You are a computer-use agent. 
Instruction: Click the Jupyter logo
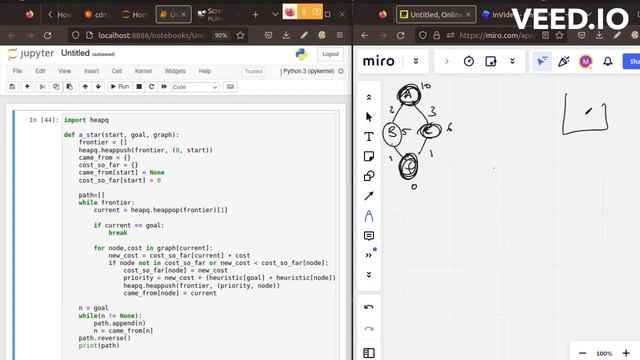click(31, 53)
